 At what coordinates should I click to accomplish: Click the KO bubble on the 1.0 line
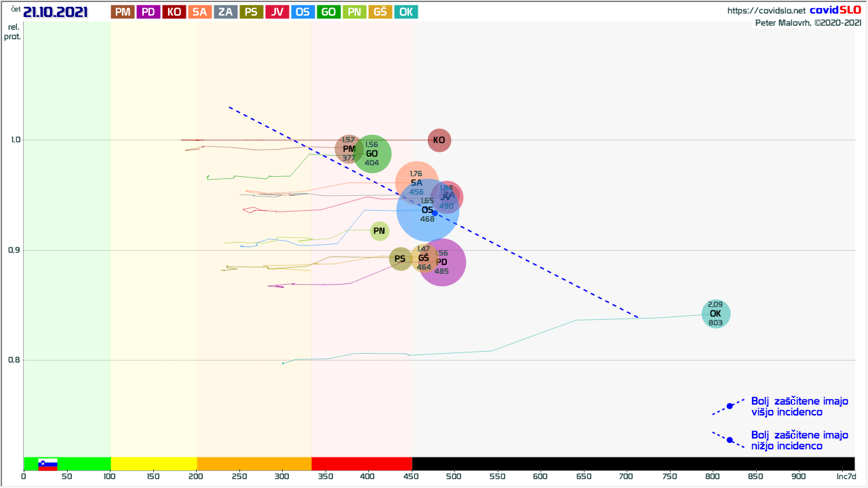pyautogui.click(x=439, y=140)
